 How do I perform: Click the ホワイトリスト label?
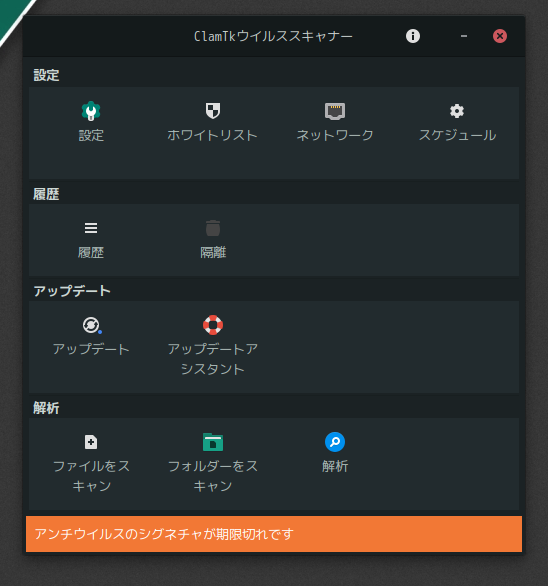212,135
